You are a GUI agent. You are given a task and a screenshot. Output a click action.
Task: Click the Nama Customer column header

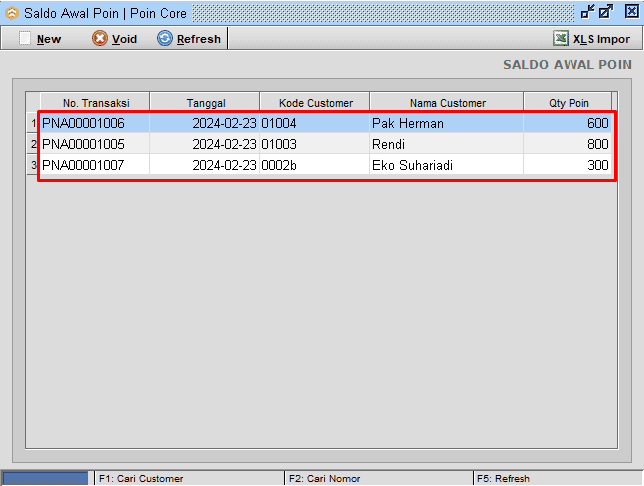coord(447,103)
